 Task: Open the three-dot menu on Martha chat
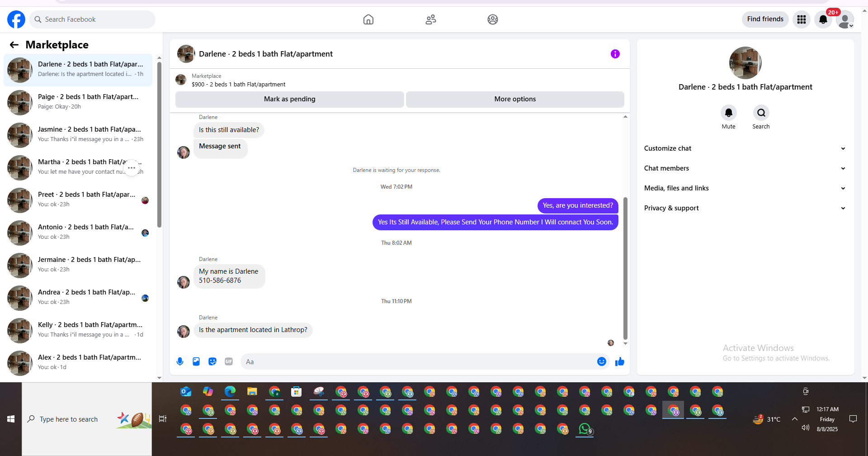132,168
